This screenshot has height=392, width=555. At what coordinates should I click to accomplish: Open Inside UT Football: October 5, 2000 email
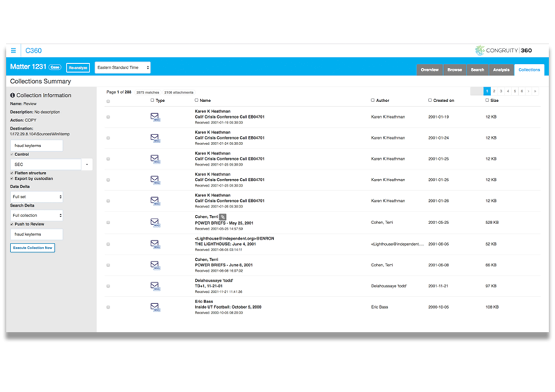click(228, 307)
